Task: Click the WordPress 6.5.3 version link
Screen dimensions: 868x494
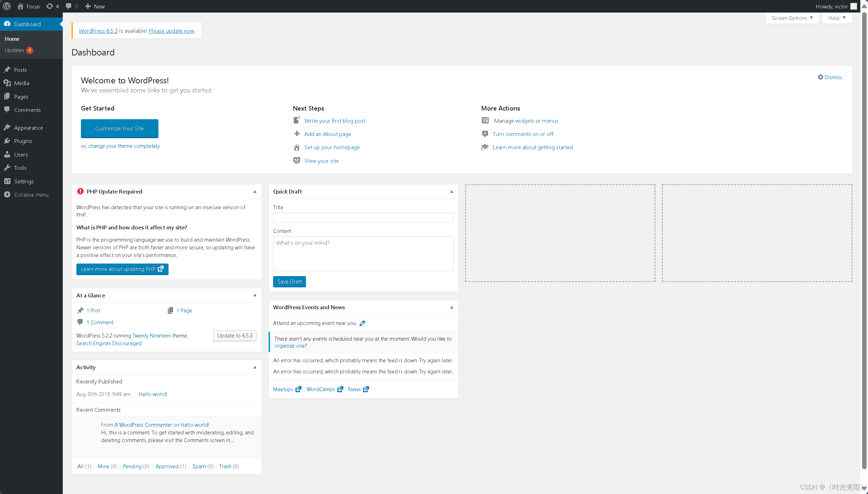Action: tap(98, 31)
